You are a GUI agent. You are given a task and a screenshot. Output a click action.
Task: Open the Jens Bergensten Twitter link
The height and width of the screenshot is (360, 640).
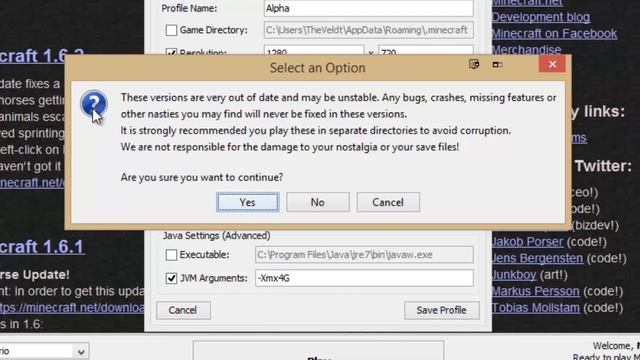tap(537, 258)
